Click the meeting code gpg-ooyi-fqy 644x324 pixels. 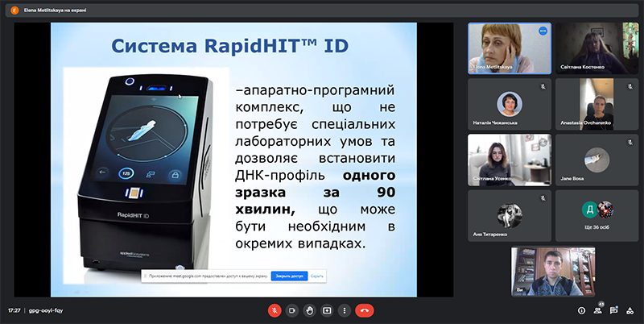pos(46,310)
